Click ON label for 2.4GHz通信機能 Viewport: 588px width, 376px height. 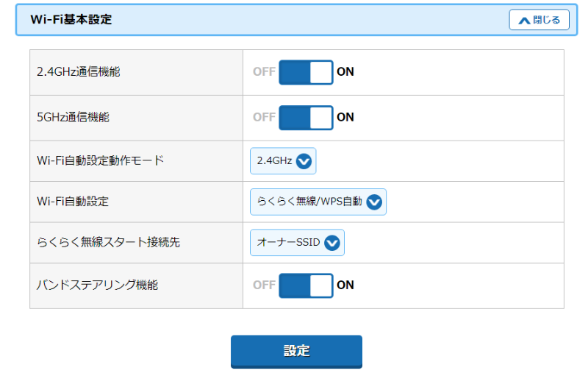(x=345, y=72)
